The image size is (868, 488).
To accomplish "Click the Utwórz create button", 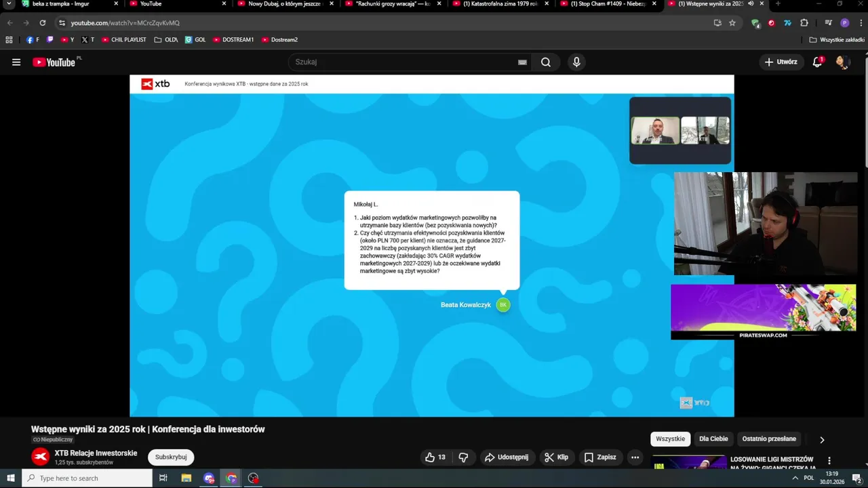I will 781,62.
